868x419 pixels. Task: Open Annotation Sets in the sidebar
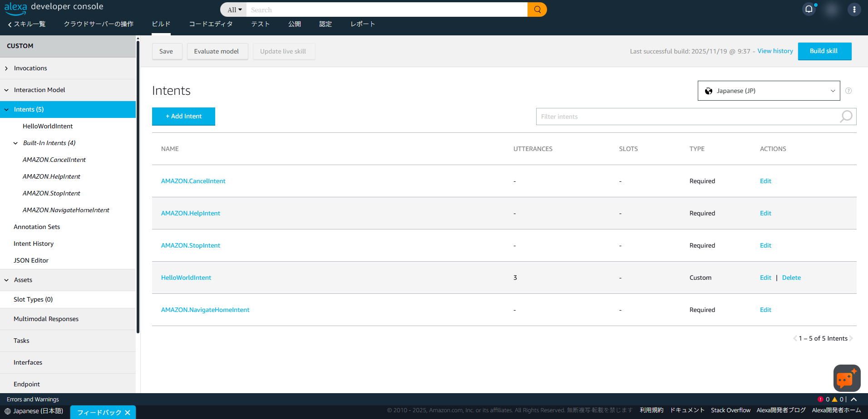pos(37,227)
